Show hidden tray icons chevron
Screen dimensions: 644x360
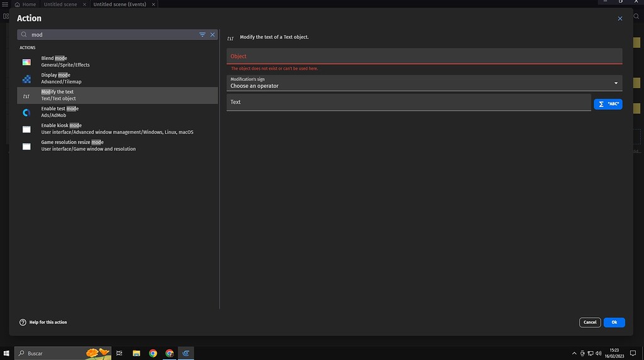tap(574, 354)
